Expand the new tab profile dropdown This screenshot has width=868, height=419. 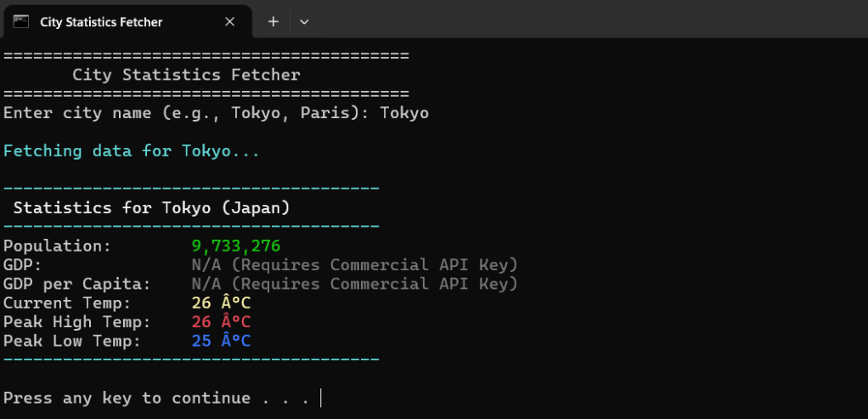pos(304,21)
